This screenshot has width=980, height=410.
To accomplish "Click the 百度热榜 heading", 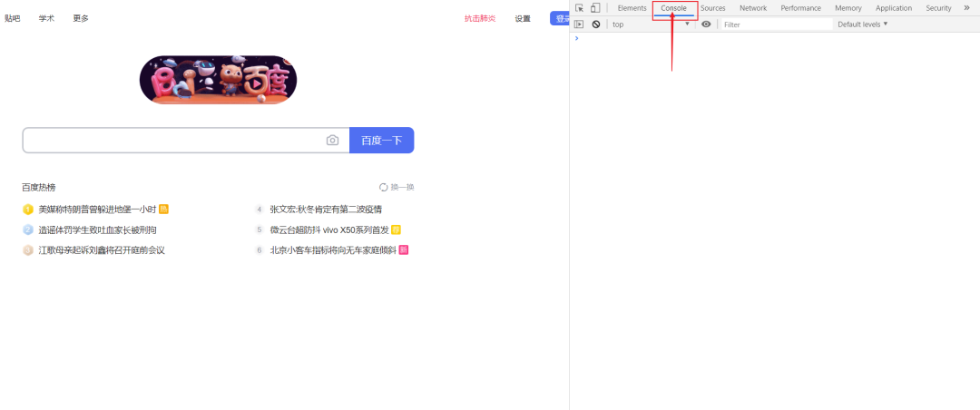I will point(39,188).
